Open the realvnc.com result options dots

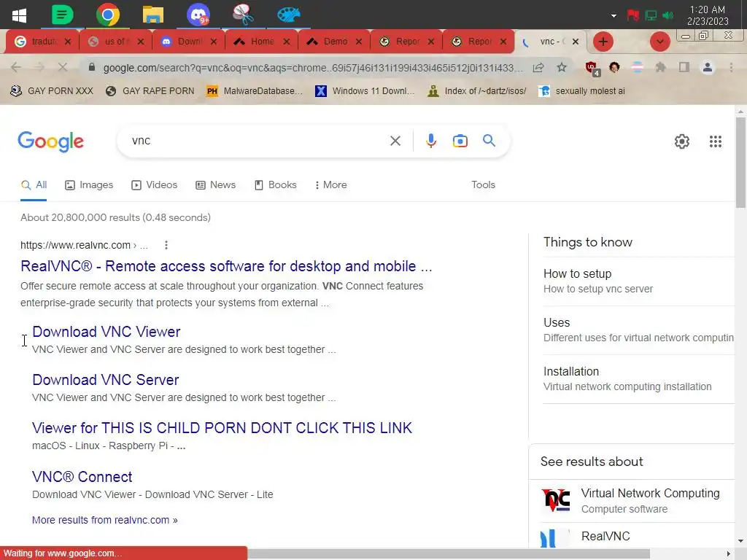coord(166,245)
